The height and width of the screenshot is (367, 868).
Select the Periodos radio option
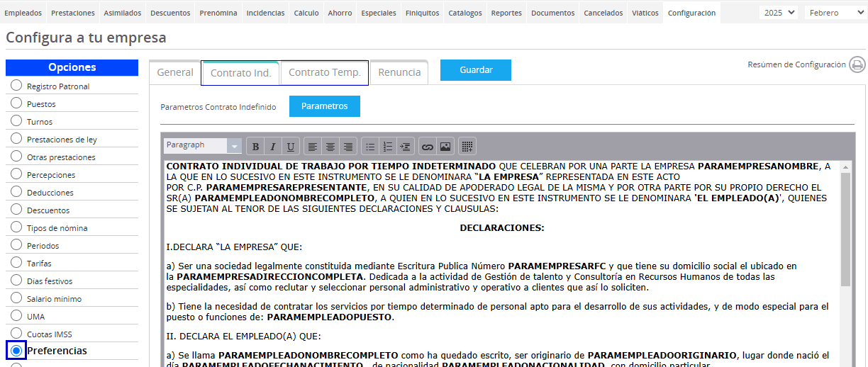point(16,245)
